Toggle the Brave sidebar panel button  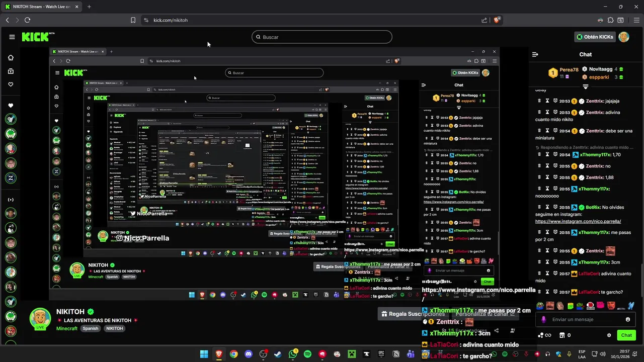[621, 20]
